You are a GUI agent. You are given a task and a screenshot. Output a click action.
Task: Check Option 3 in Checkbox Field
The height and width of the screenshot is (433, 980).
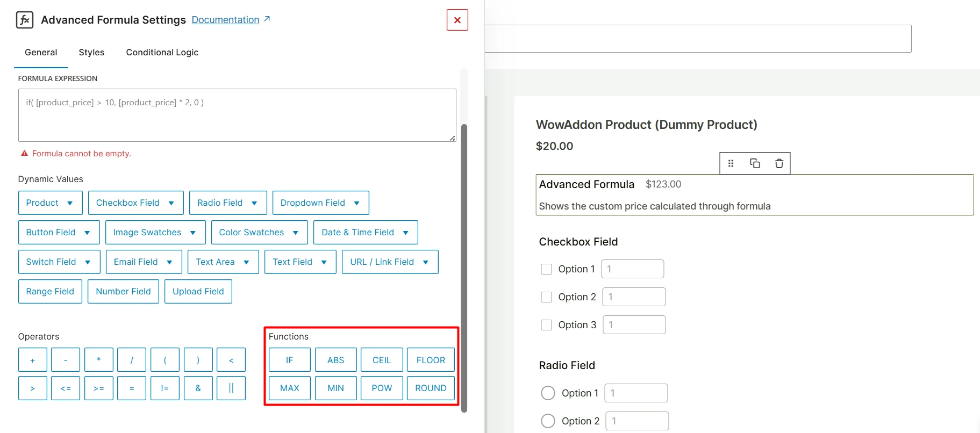point(546,325)
